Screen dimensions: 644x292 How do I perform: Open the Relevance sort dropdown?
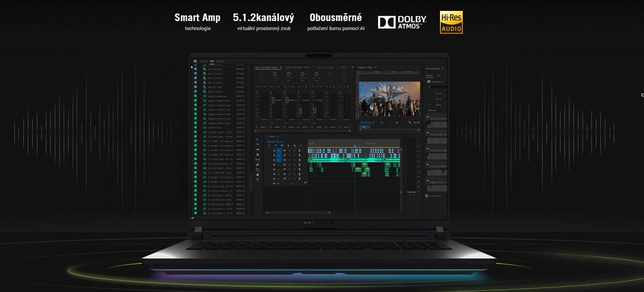coord(436,110)
